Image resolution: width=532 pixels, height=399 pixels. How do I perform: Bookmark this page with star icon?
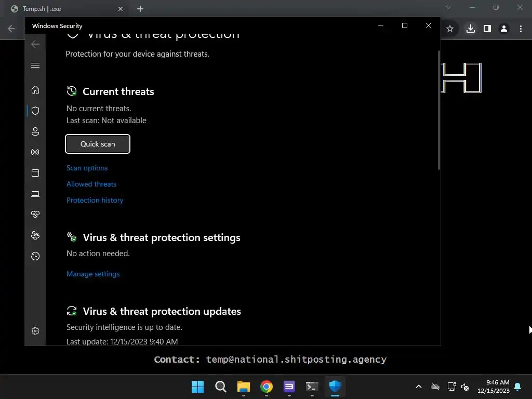[x=450, y=29]
